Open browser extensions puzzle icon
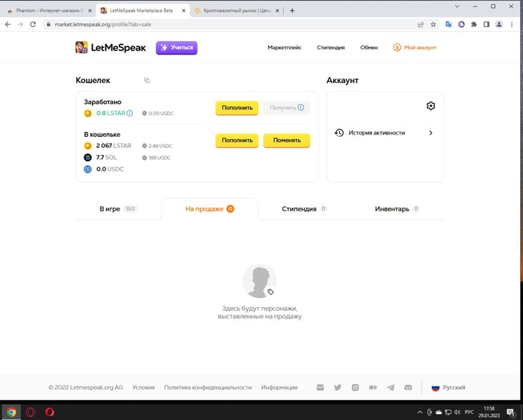 (474, 25)
